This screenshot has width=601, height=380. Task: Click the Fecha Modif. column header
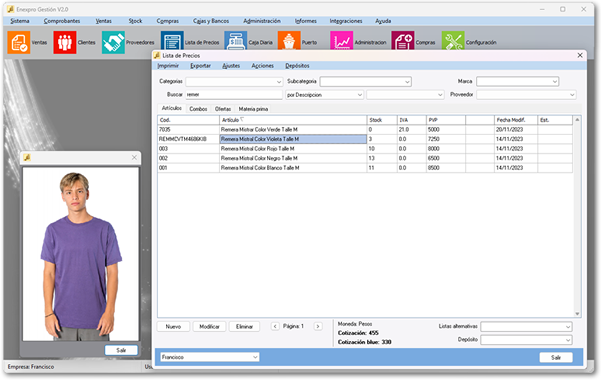coord(516,120)
